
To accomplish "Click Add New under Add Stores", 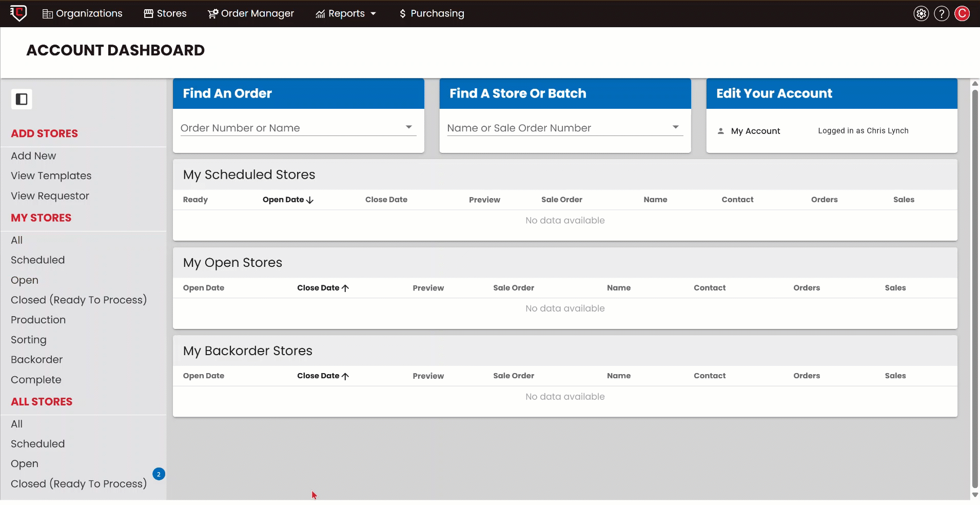I will click(33, 156).
